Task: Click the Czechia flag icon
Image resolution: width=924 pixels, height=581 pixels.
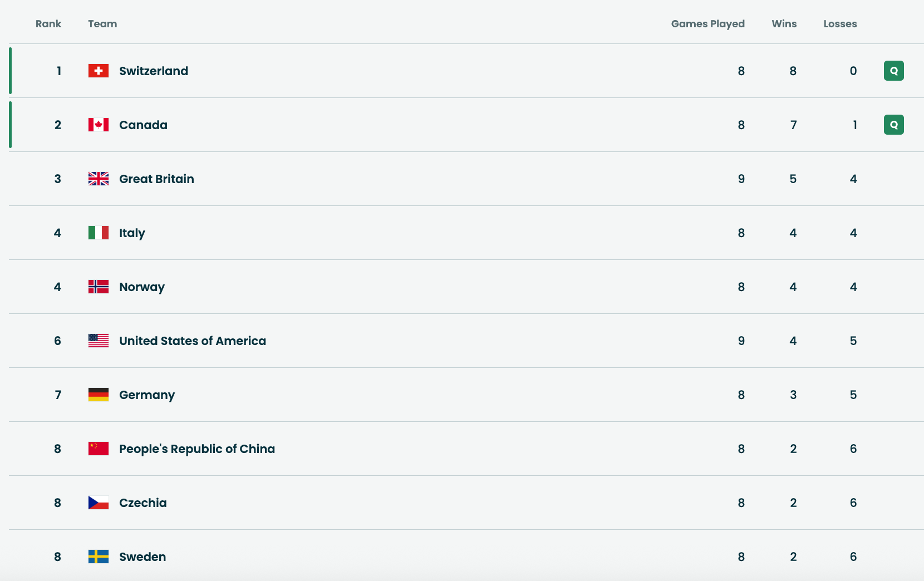Action: pos(99,503)
